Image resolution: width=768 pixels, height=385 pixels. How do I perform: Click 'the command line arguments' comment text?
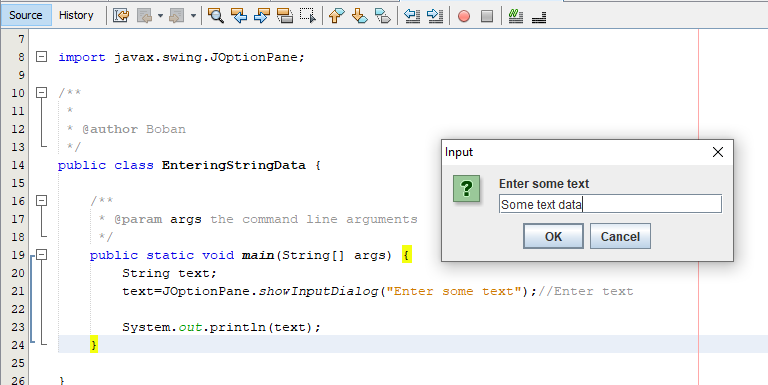click(x=313, y=219)
